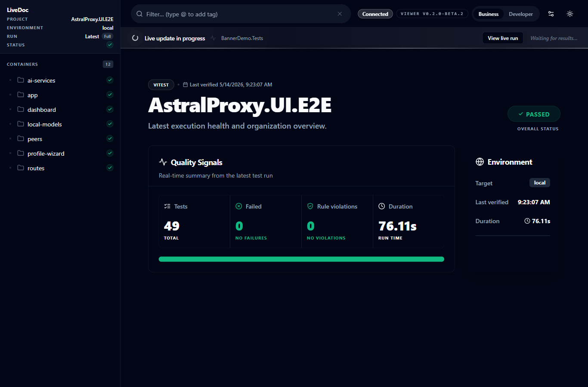Click the Rule violations shield icon
The height and width of the screenshot is (387, 588).
coord(310,206)
